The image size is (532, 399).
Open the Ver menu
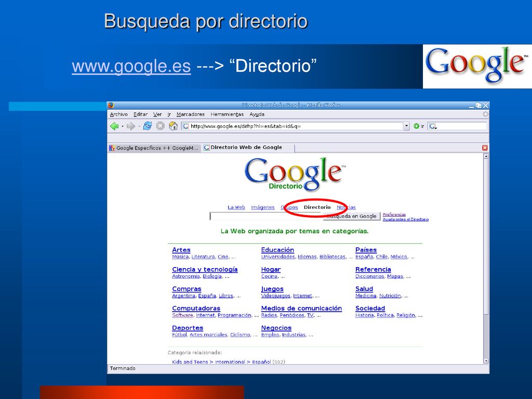point(157,114)
